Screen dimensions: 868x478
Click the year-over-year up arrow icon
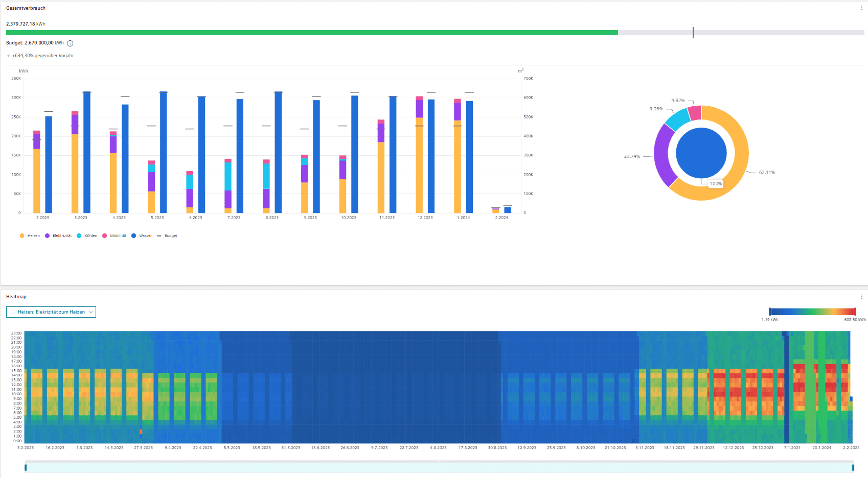point(9,56)
